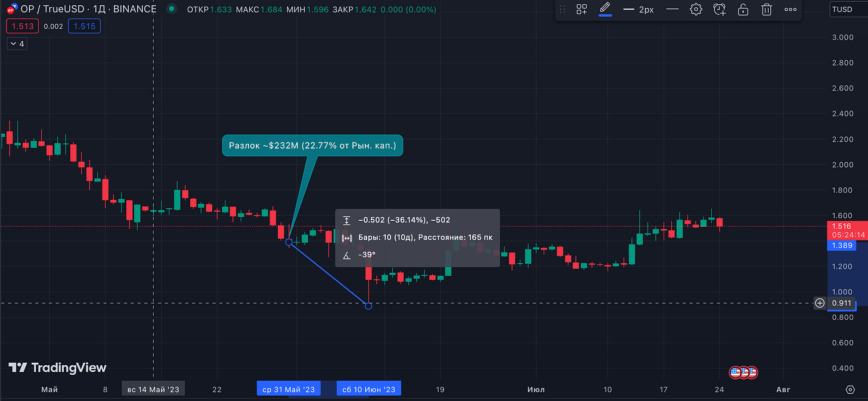Delete drawing with the trash icon
This screenshot has height=401, width=868.
click(x=767, y=9)
